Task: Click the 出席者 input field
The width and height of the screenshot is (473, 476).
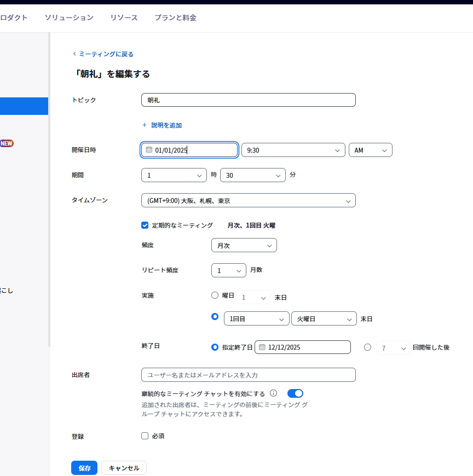Action: pyautogui.click(x=248, y=375)
